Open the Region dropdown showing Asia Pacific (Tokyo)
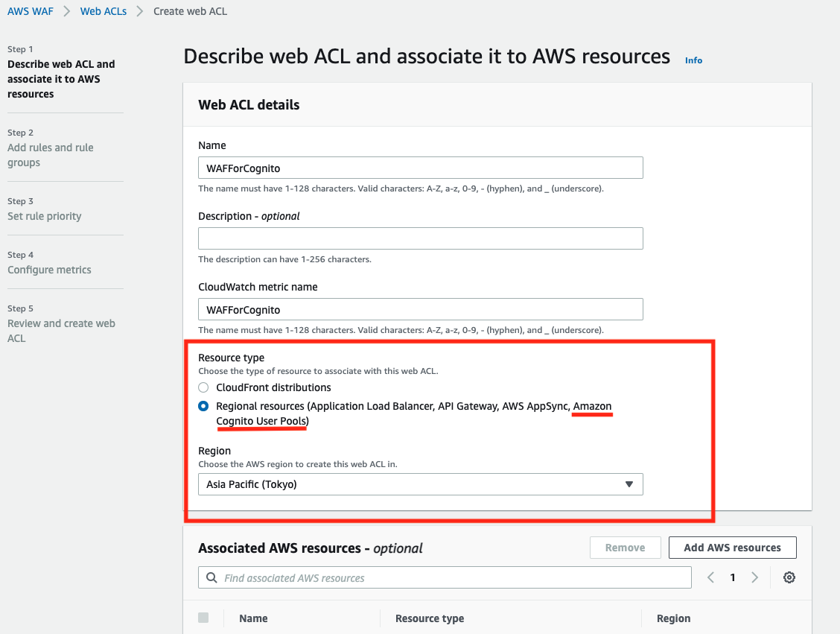840x634 pixels. tap(421, 484)
